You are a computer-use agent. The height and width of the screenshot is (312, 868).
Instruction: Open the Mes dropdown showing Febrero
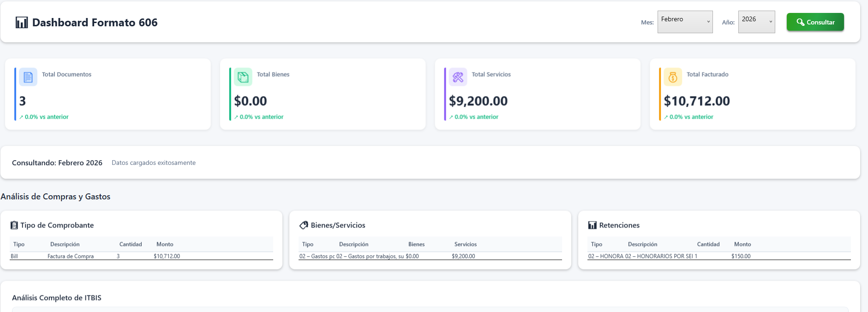(x=685, y=22)
